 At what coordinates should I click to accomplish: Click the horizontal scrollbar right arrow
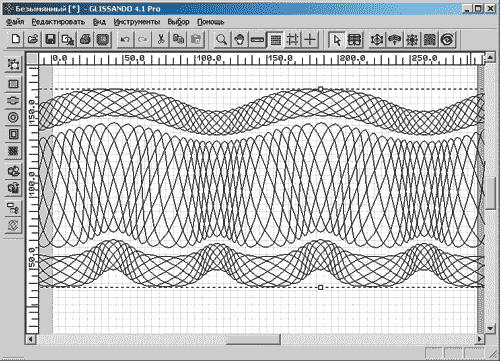pos(479,339)
